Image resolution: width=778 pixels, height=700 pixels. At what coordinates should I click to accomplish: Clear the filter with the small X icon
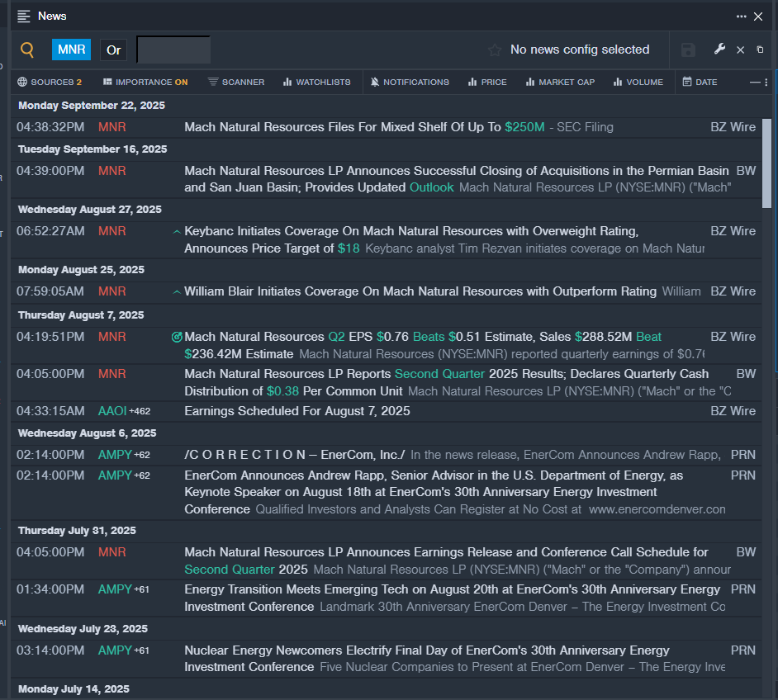pyautogui.click(x=740, y=50)
